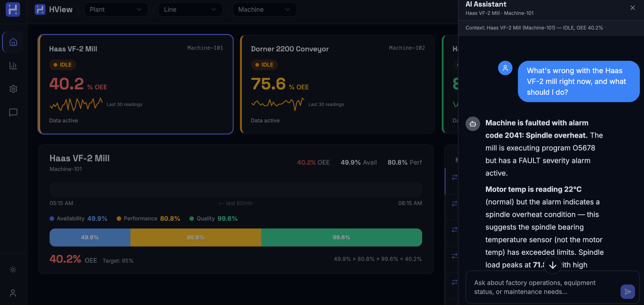Click '49.9% Avail' in the detail panel header
Image resolution: width=644 pixels, height=305 pixels.
click(x=359, y=162)
